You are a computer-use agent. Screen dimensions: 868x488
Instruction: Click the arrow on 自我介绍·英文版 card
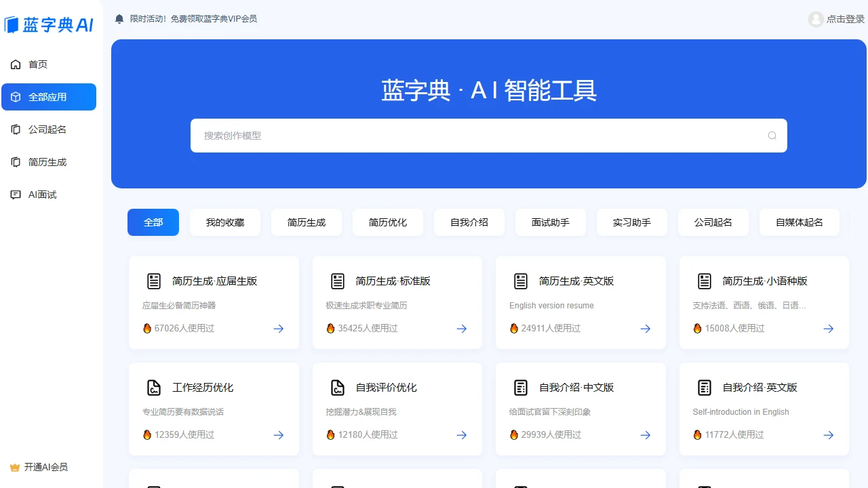click(828, 435)
